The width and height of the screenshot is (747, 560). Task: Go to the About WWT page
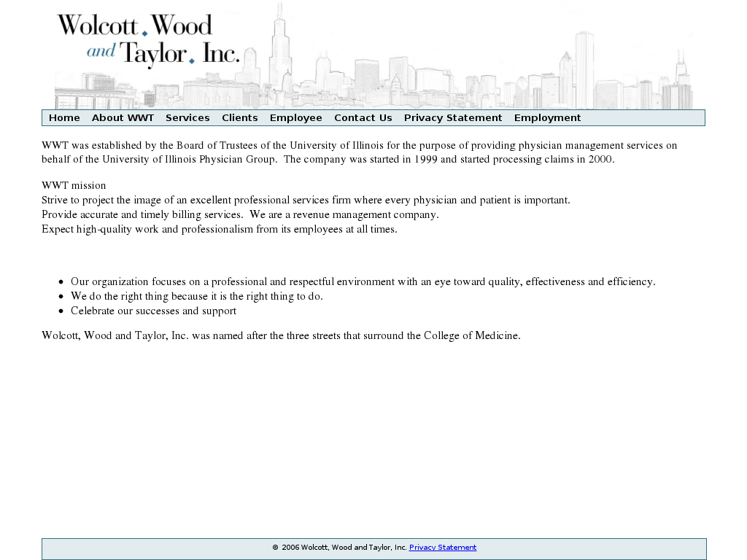pos(123,117)
